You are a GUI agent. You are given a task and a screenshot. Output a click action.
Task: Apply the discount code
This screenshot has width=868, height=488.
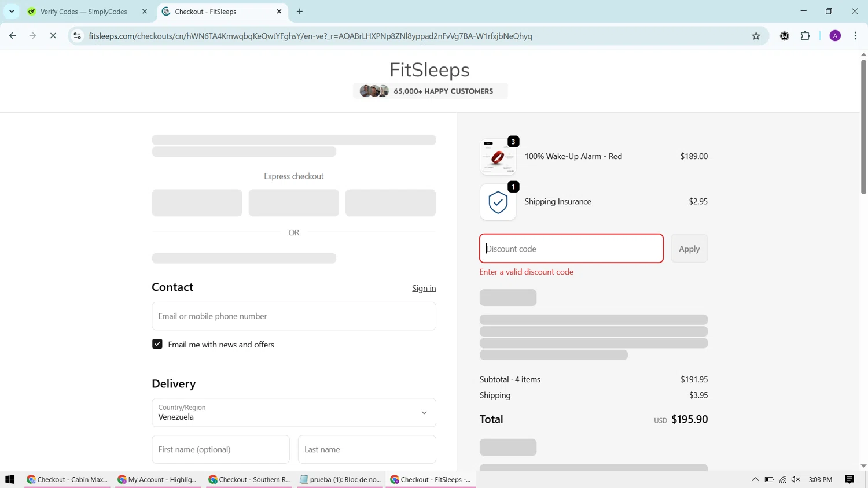[689, 249]
